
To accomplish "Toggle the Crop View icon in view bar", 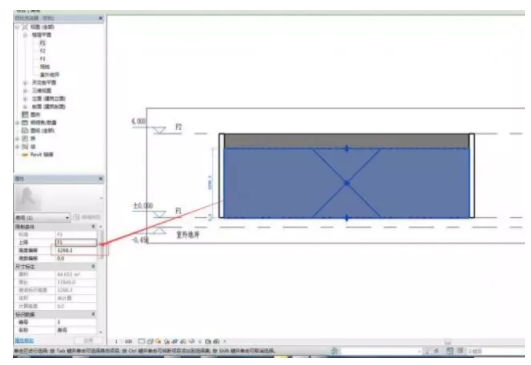I will click(x=175, y=341).
